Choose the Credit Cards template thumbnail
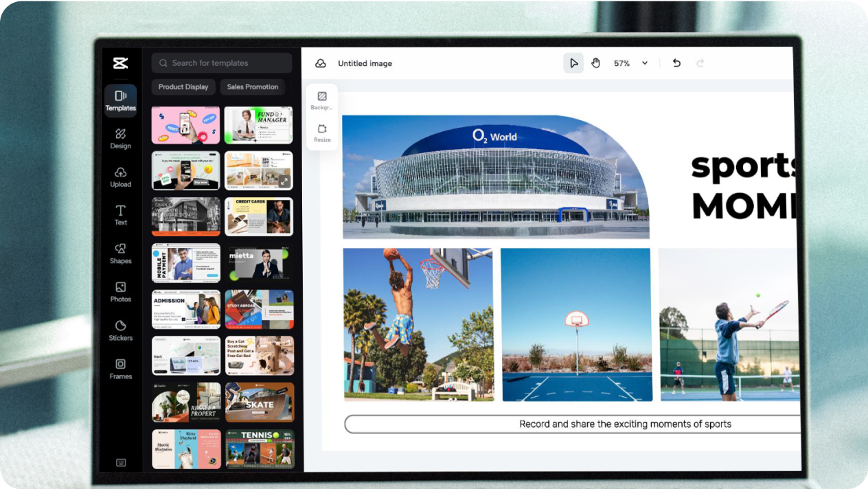Image resolution: width=868 pixels, height=489 pixels. tap(259, 217)
